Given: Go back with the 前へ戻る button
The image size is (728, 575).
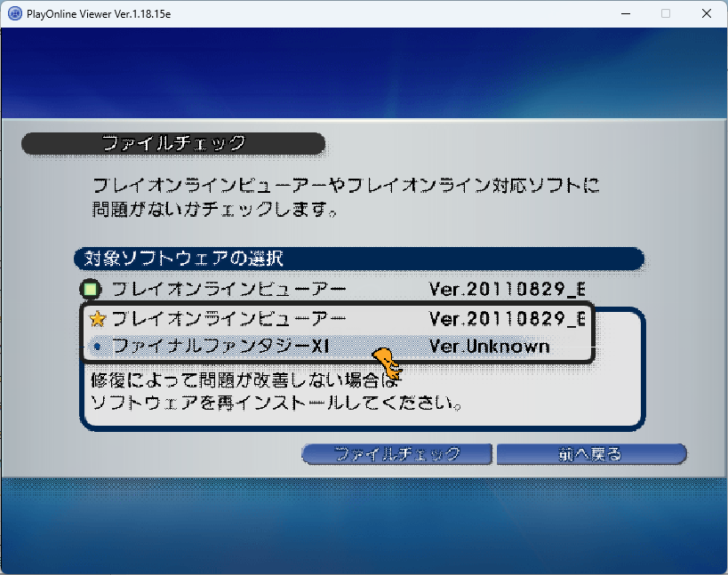Looking at the screenshot, I should (591, 454).
